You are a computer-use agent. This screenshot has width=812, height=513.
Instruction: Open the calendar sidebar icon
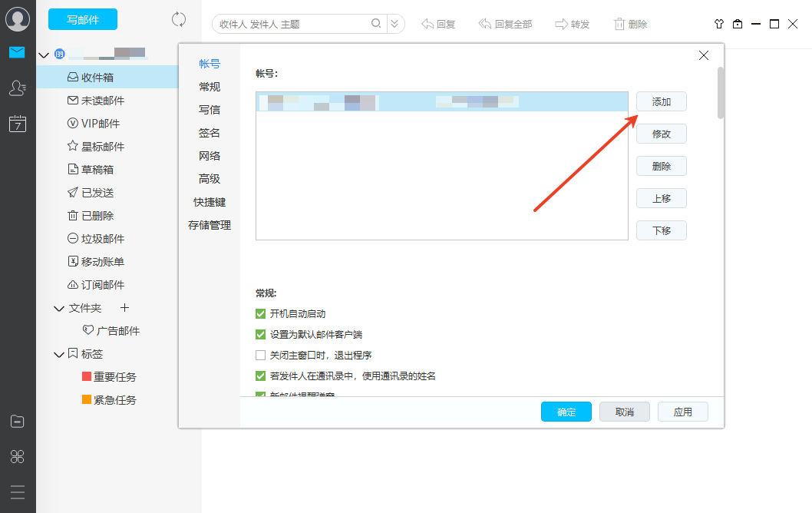[x=18, y=124]
